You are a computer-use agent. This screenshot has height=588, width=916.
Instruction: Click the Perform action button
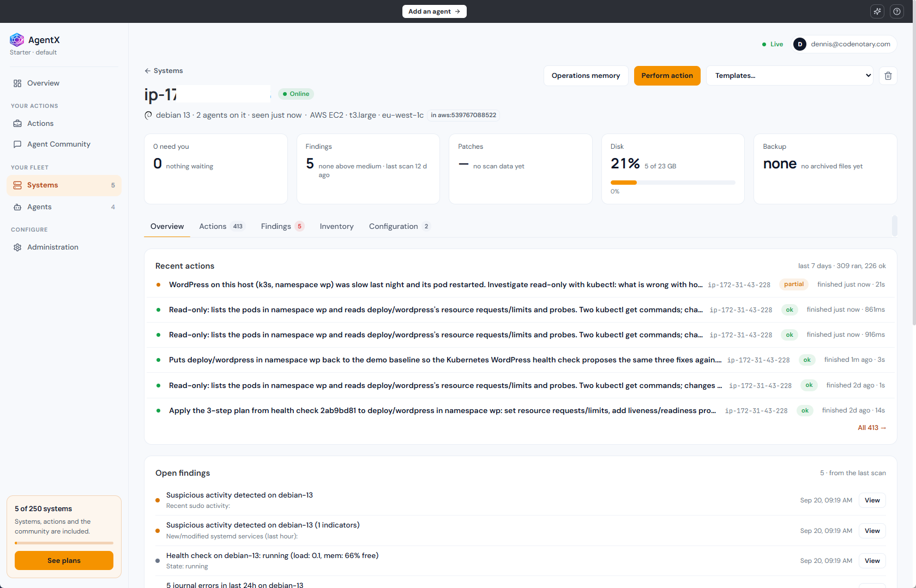pyautogui.click(x=667, y=76)
